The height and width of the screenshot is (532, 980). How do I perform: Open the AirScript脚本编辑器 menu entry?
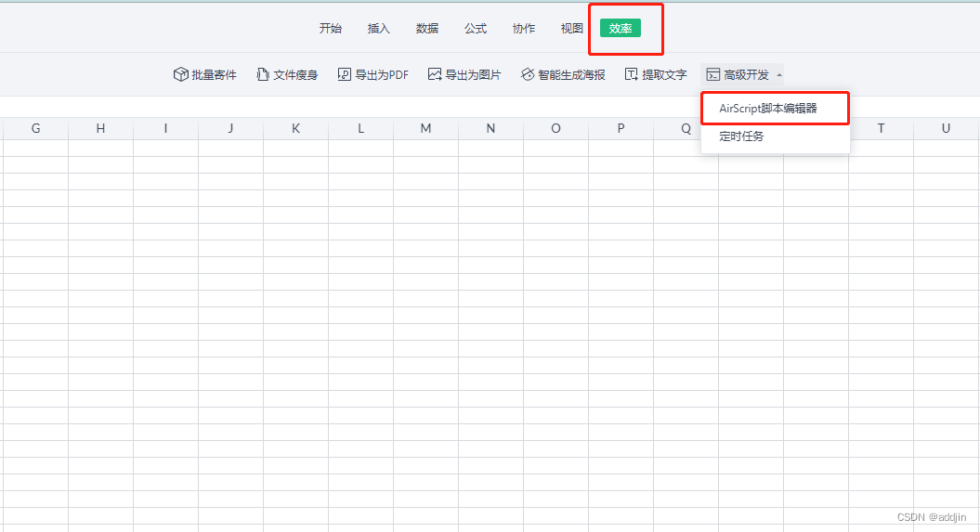767,108
